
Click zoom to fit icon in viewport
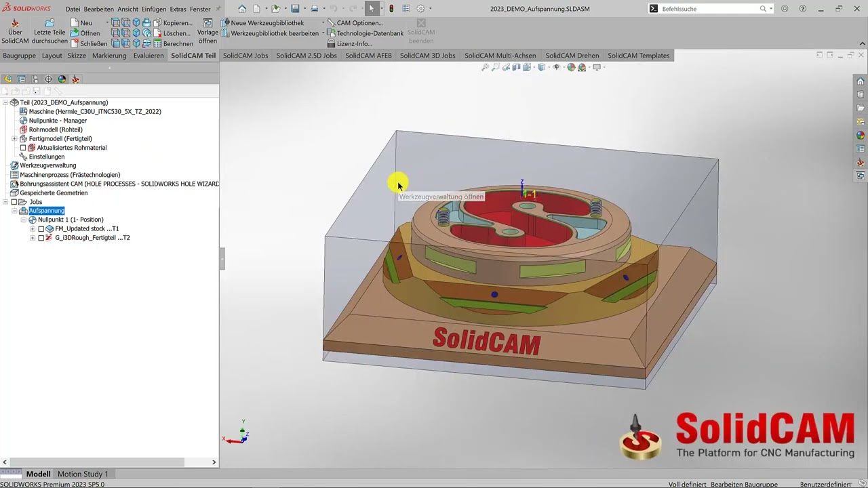(485, 67)
